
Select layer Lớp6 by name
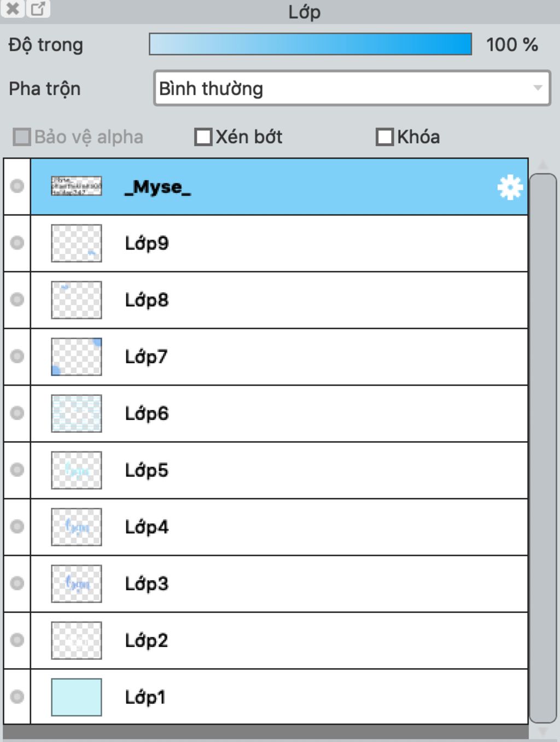[147, 413]
